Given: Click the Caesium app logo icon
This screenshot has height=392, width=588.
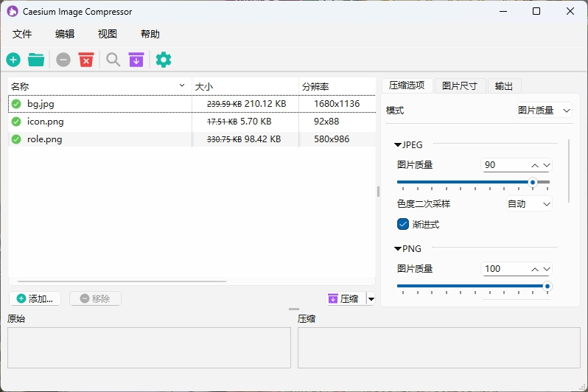Looking at the screenshot, I should coord(13,11).
